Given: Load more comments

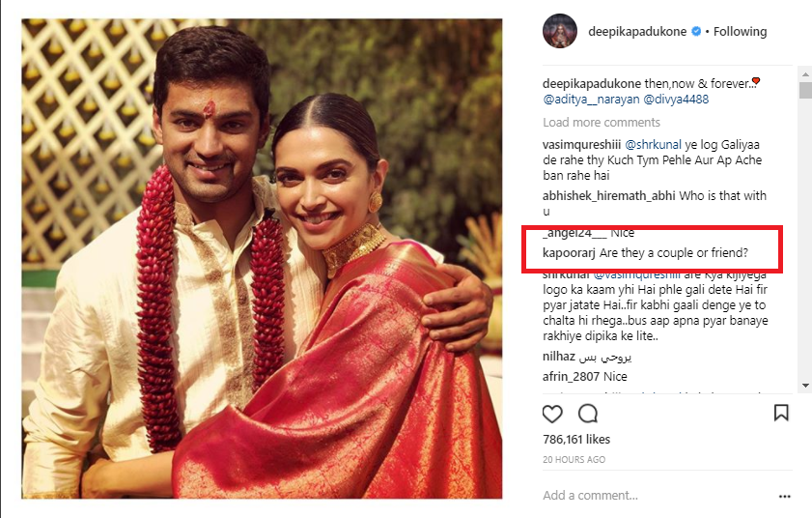Looking at the screenshot, I should click(601, 123).
